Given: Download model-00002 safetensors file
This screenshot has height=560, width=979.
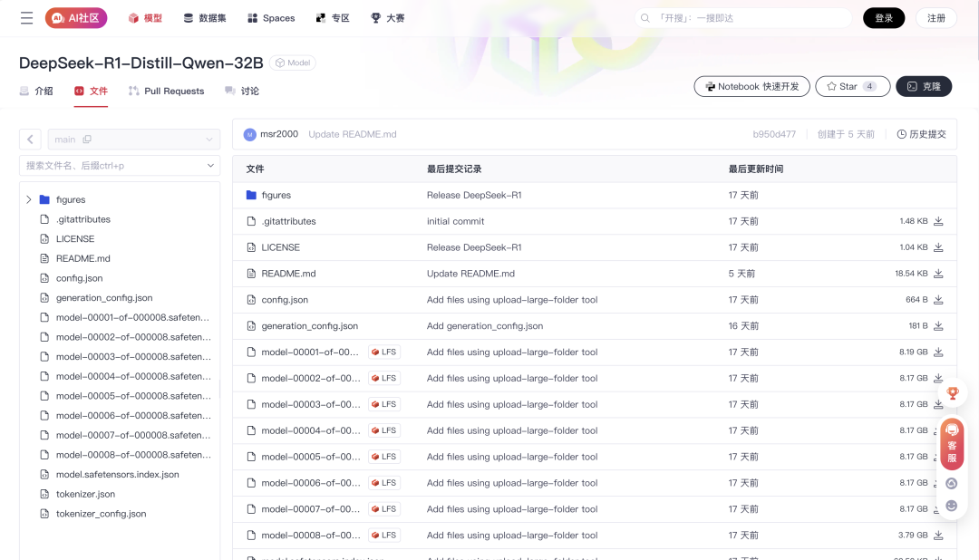Looking at the screenshot, I should 938,379.
